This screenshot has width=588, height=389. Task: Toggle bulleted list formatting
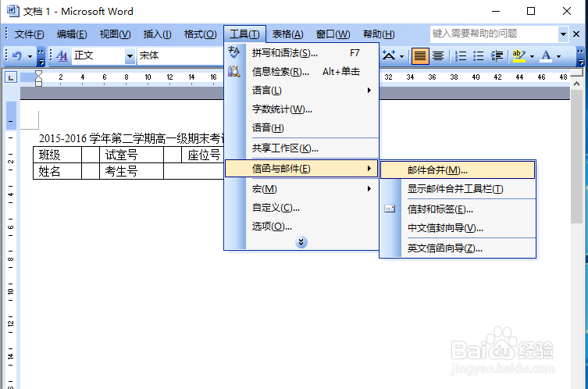tap(479, 56)
